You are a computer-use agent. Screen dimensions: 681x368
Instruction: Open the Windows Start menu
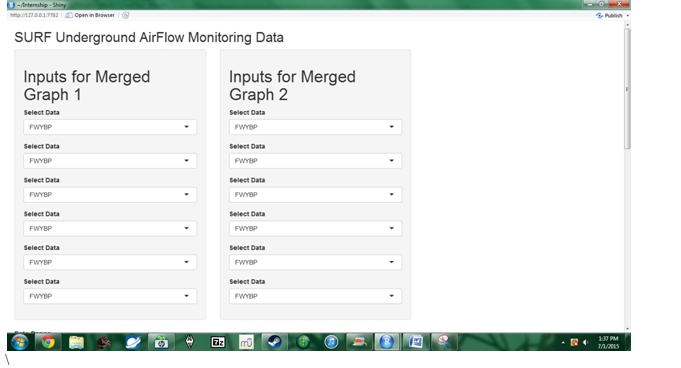tap(20, 342)
